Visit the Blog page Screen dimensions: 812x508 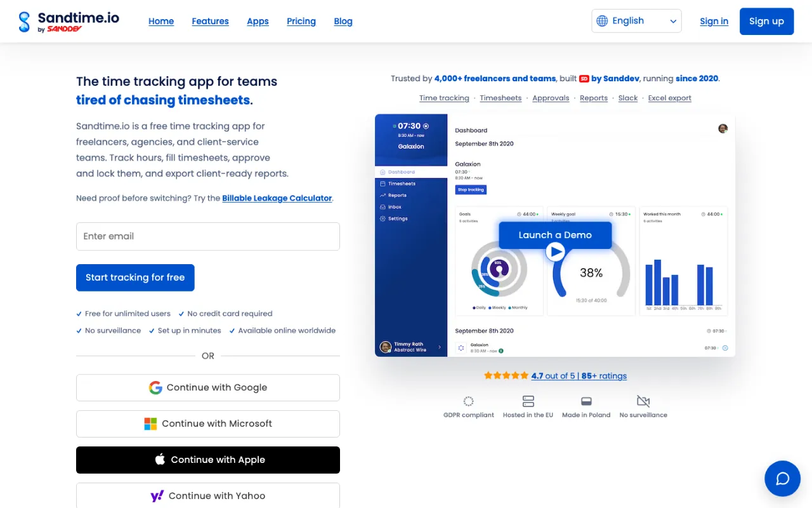pos(343,22)
